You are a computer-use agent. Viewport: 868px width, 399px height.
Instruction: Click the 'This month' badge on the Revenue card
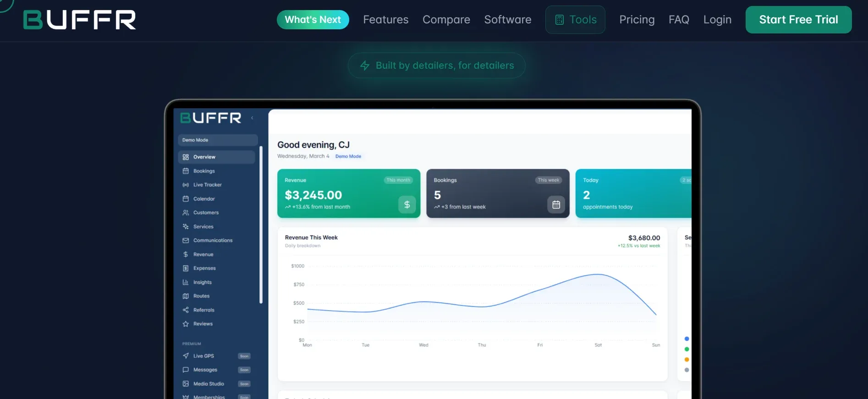pyautogui.click(x=398, y=180)
